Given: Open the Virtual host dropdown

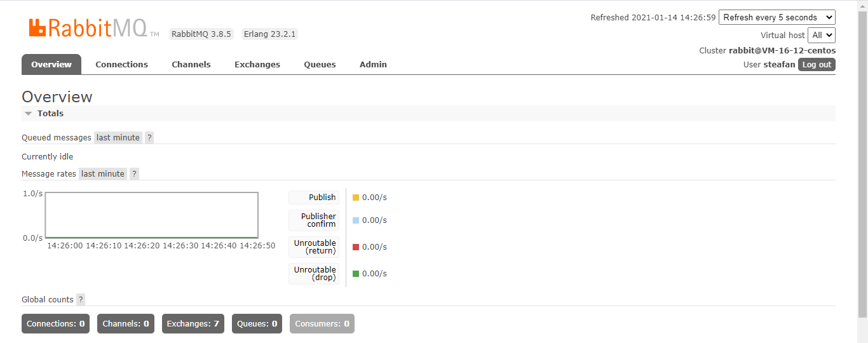Looking at the screenshot, I should pyautogui.click(x=822, y=36).
